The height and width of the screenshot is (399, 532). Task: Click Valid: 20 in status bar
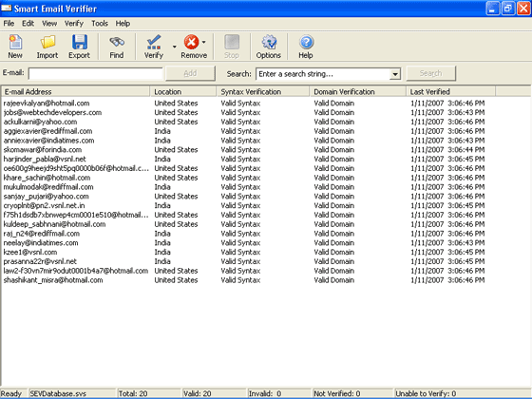pos(198,394)
